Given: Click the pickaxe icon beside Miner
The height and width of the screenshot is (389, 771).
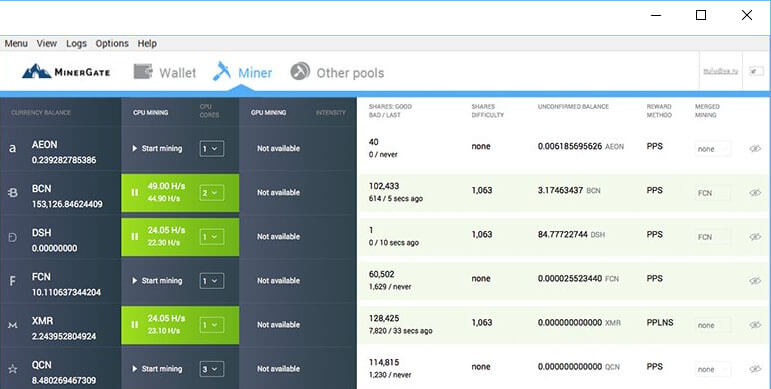Looking at the screenshot, I should pos(222,71).
